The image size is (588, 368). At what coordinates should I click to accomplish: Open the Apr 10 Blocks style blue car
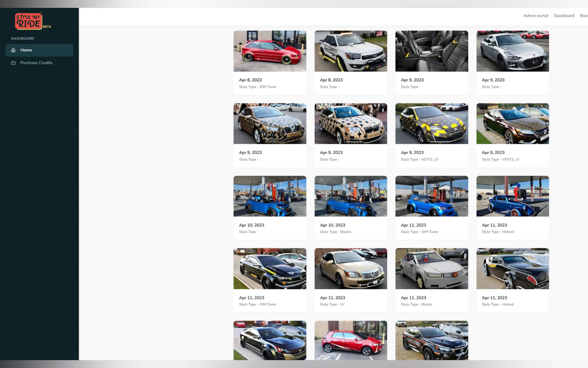pyautogui.click(x=351, y=196)
